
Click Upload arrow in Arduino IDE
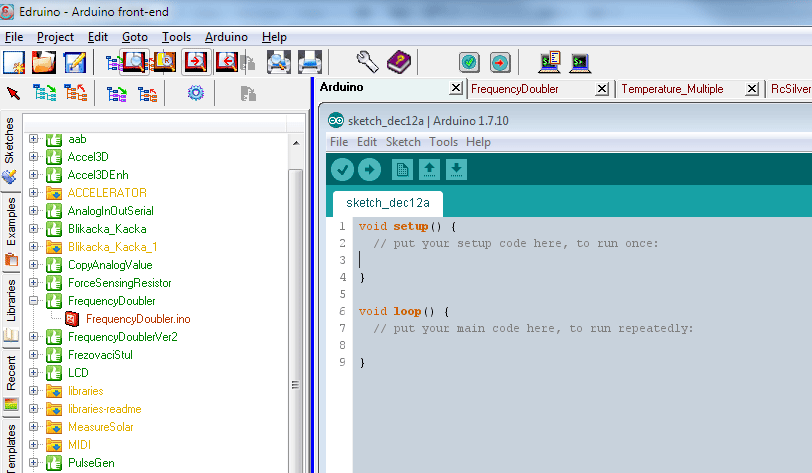369,169
